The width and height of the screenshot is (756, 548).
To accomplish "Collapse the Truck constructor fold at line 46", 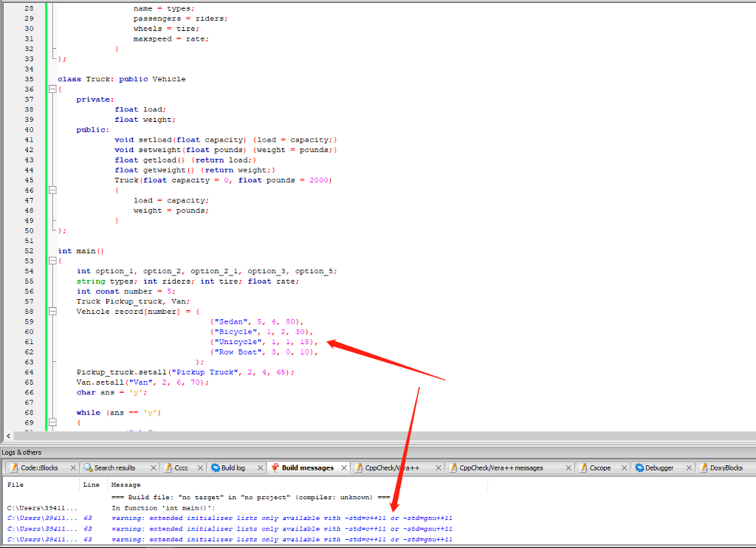I will [x=52, y=190].
